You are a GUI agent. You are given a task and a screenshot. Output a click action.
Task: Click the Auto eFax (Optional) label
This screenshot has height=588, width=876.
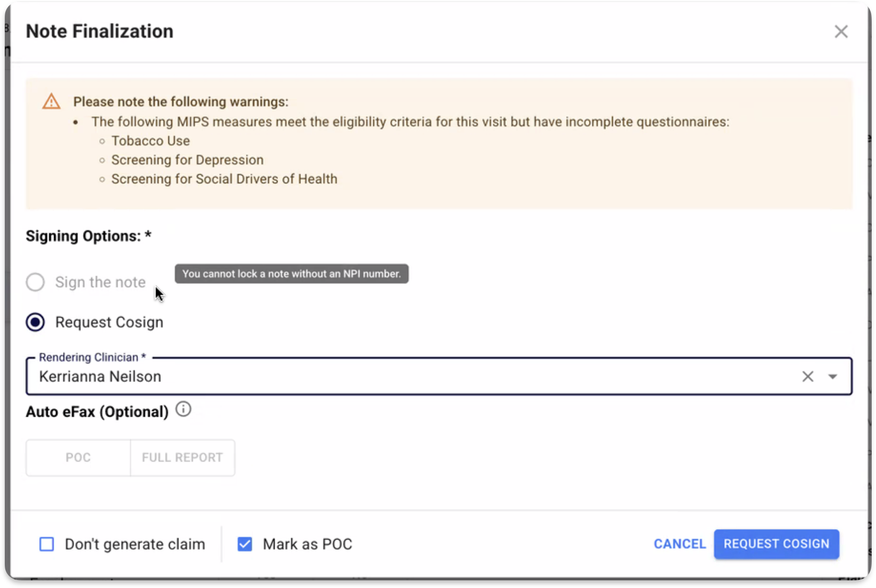click(97, 412)
